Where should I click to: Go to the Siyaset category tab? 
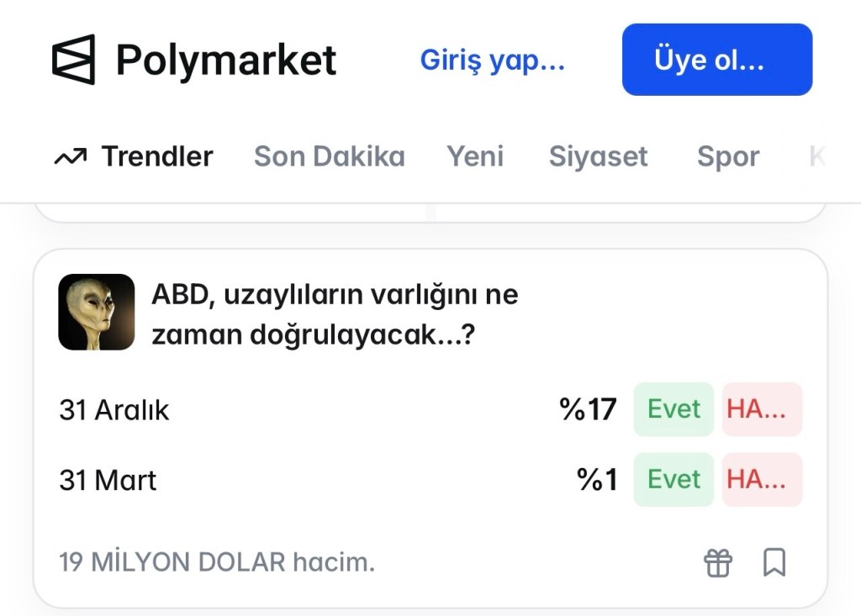tap(598, 156)
